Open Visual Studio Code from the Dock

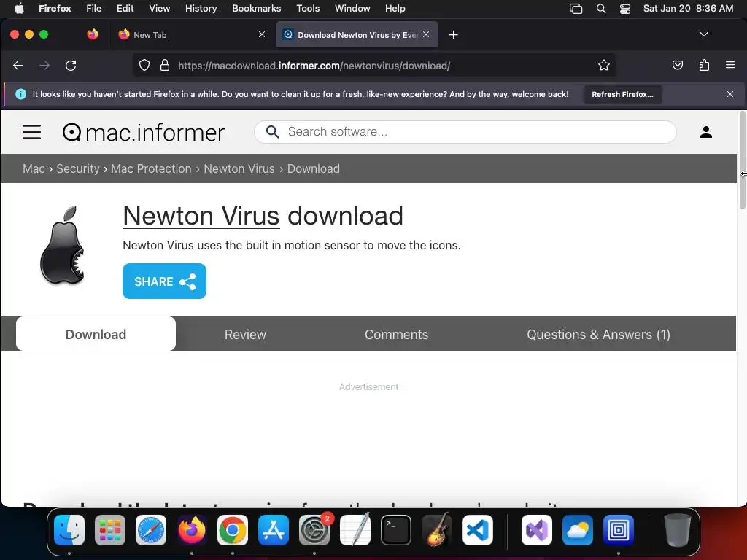tap(478, 530)
